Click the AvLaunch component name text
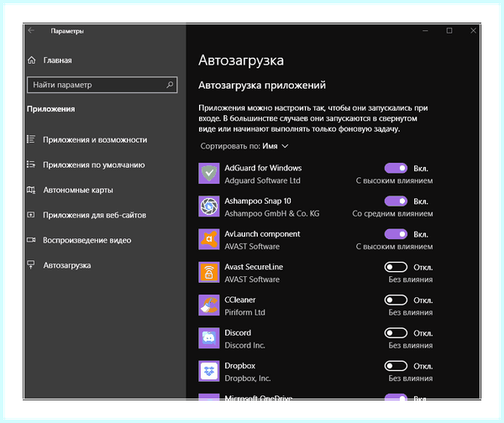The width and height of the screenshot is (504, 423). (262, 234)
